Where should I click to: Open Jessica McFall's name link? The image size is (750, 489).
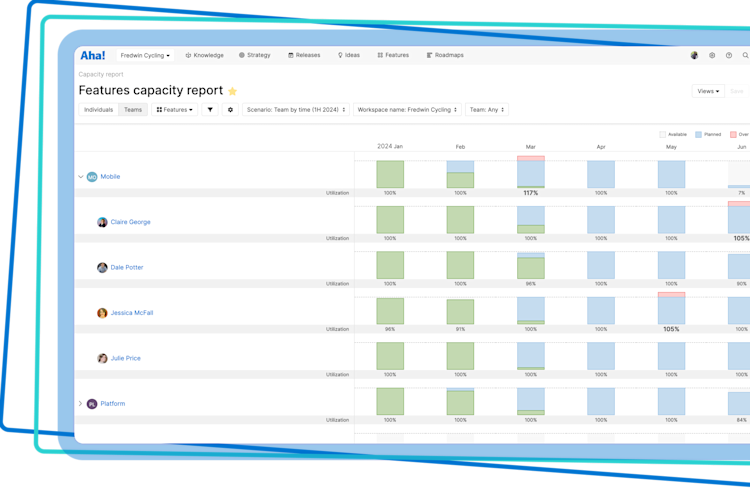pyautogui.click(x=132, y=313)
